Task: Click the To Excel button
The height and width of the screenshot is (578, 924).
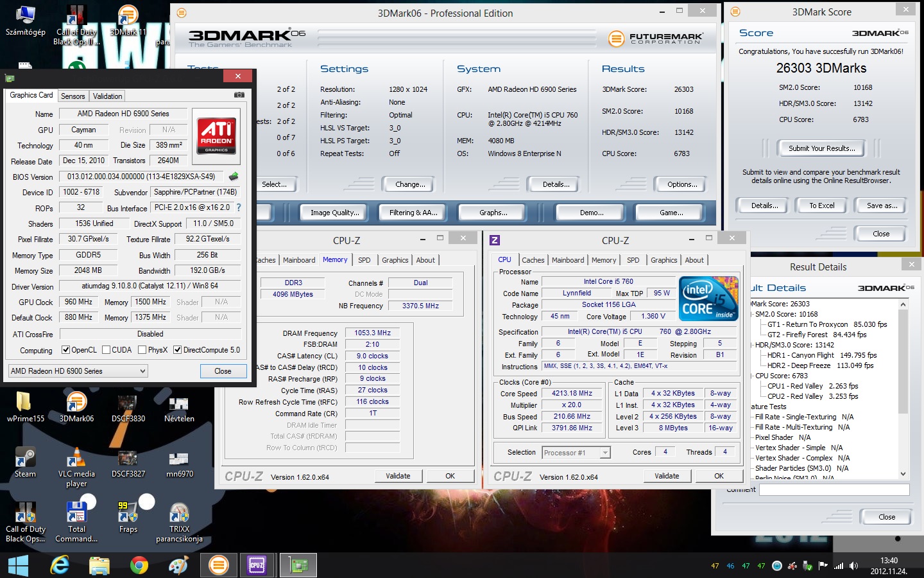Action: (821, 206)
